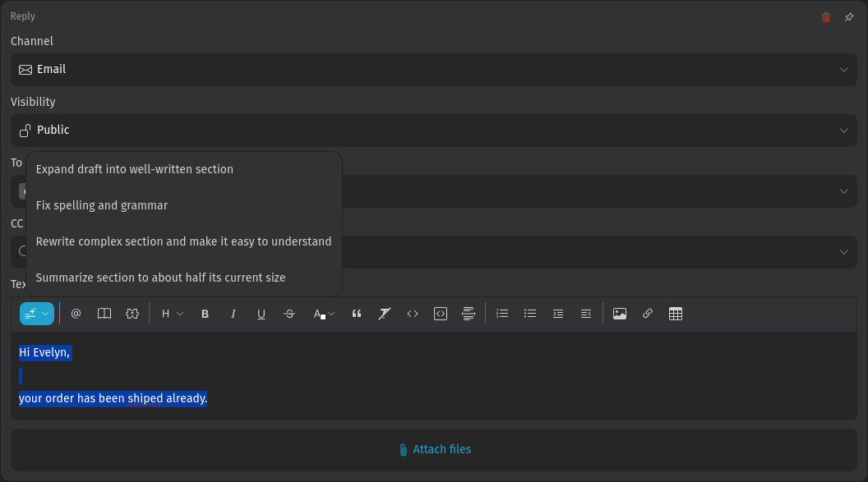Image resolution: width=868 pixels, height=482 pixels.
Task: Insert an image into reply
Action: click(x=620, y=314)
